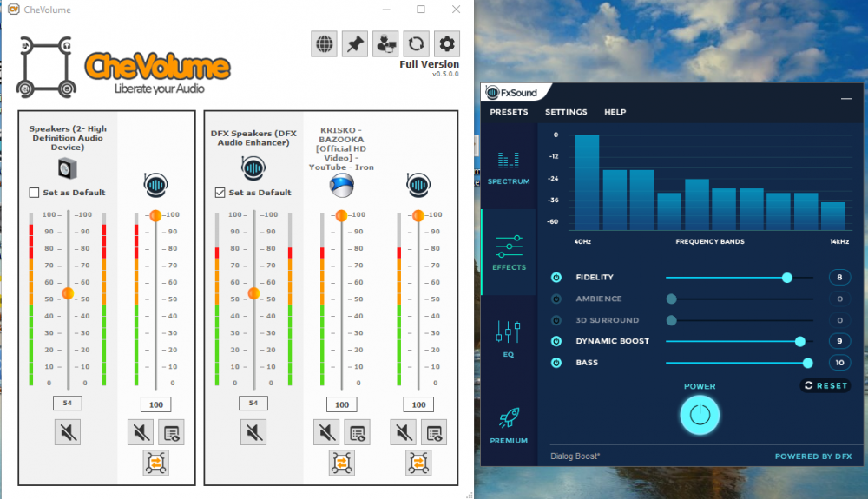Click the FxSound app icon in Speakers panel
The image size is (868, 499).
(156, 185)
